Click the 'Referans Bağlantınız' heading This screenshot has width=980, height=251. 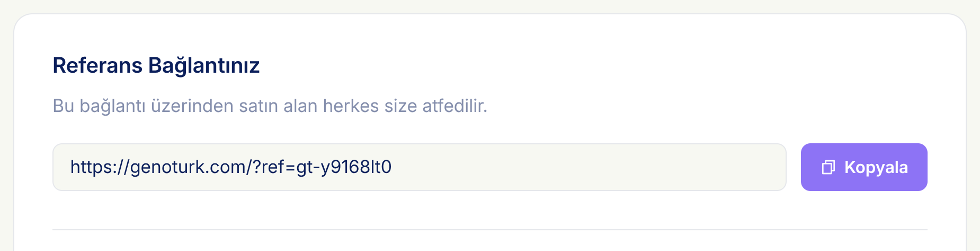click(156, 66)
